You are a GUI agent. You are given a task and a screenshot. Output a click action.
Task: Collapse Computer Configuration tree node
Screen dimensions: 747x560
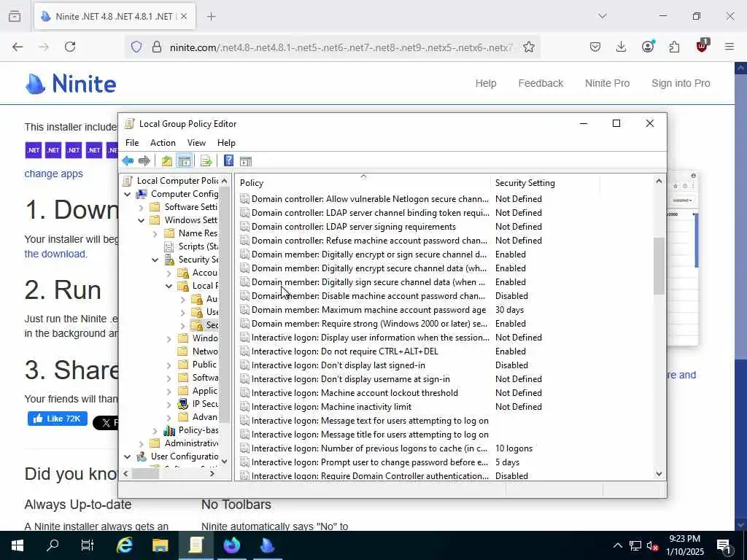127,194
